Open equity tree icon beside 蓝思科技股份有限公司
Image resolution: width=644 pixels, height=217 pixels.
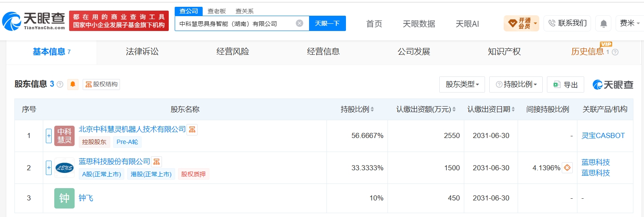156,161
